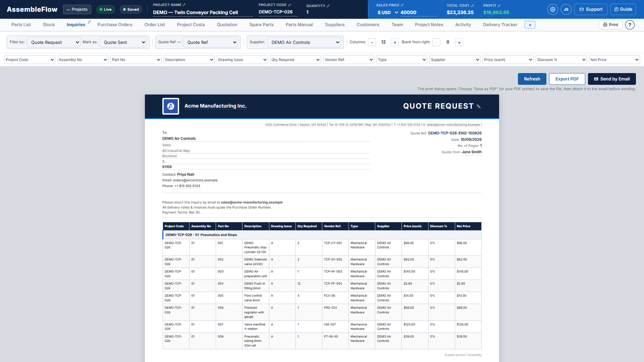Image resolution: width=644 pixels, height=362 pixels.
Task: Edit the QUOTE REQUEST title pencil
Action: pyautogui.click(x=479, y=107)
